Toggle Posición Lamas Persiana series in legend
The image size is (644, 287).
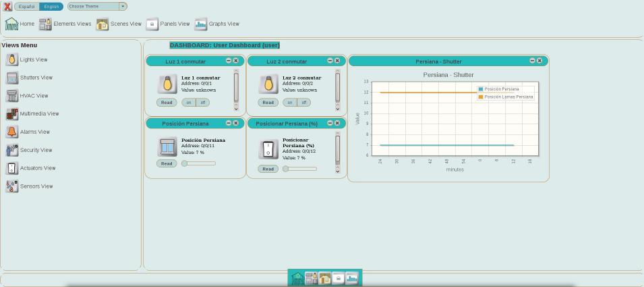coord(506,97)
